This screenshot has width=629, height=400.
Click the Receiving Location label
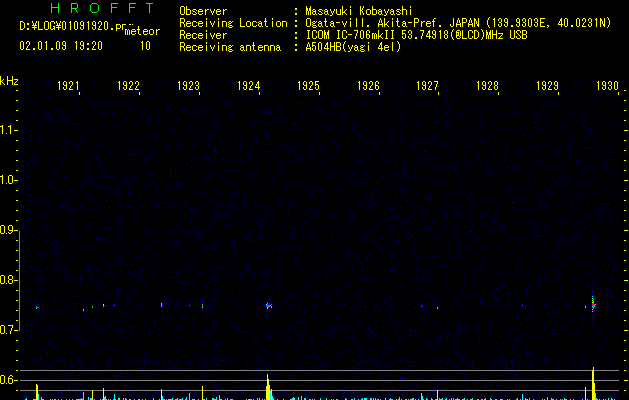(x=233, y=23)
